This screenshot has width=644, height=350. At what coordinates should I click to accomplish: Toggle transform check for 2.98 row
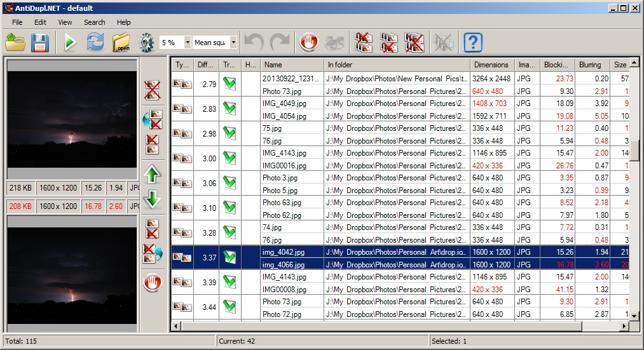[x=230, y=133]
